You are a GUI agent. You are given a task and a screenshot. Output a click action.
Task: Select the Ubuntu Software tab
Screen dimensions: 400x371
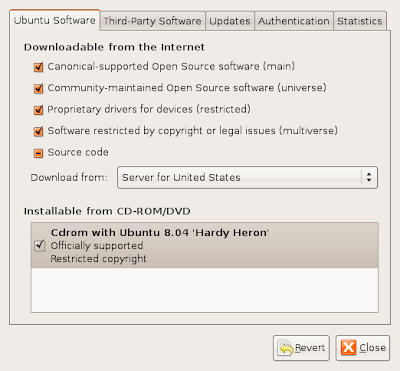point(55,20)
